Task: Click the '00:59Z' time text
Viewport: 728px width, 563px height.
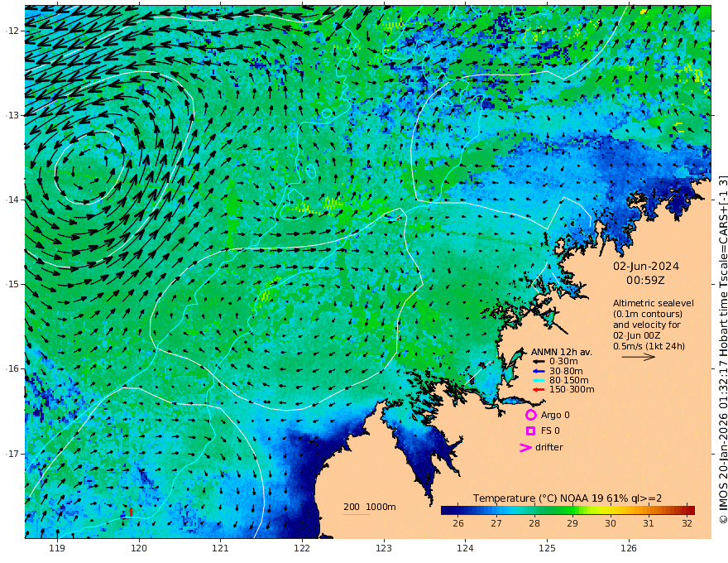Action: [x=645, y=281]
